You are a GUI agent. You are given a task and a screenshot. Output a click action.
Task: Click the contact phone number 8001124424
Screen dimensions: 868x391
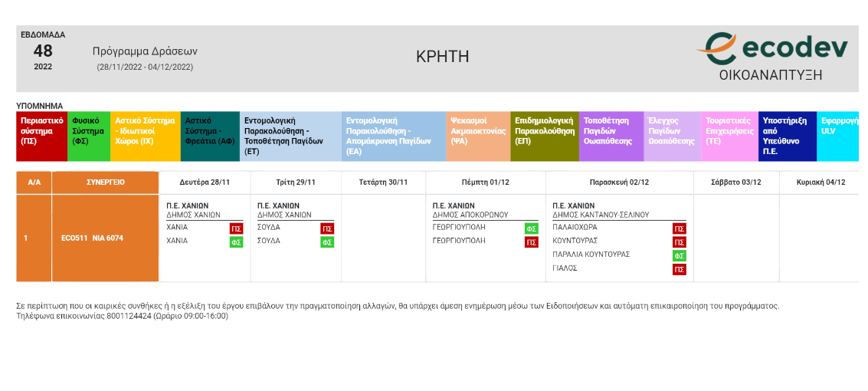coord(128,316)
